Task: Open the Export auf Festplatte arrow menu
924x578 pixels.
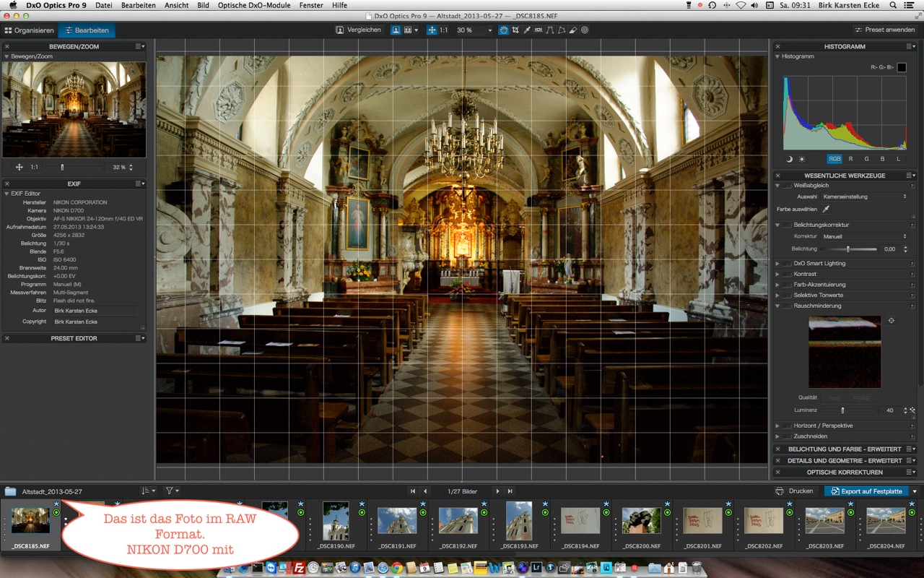Action: (915, 491)
